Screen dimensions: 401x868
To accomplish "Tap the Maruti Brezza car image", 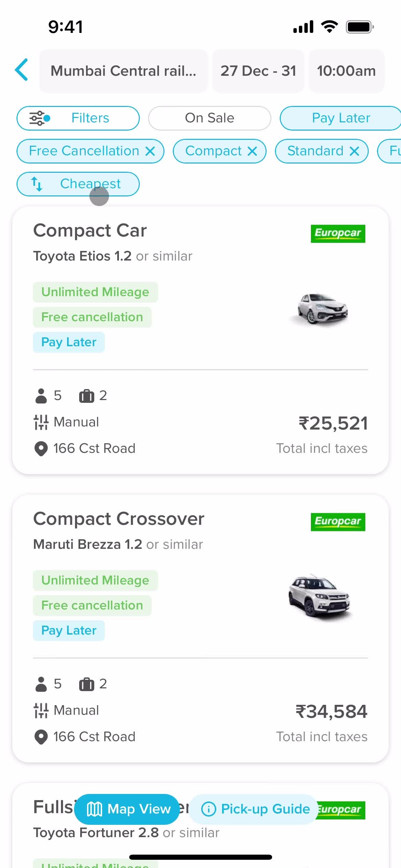I will tap(320, 597).
